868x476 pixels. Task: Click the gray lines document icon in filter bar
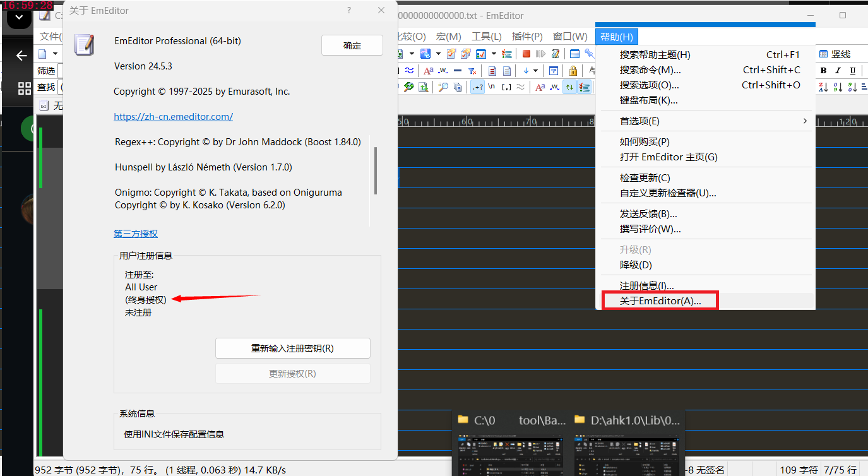(x=506, y=71)
